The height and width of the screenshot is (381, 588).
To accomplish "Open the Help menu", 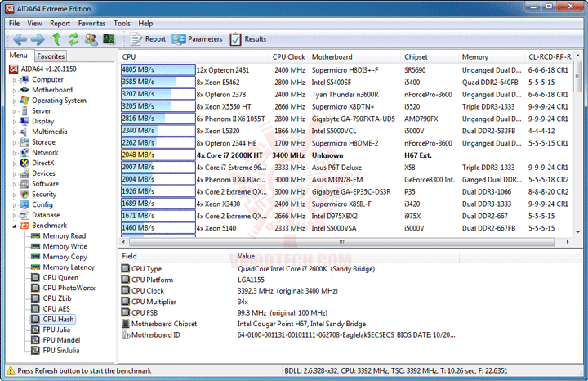I will (x=145, y=23).
